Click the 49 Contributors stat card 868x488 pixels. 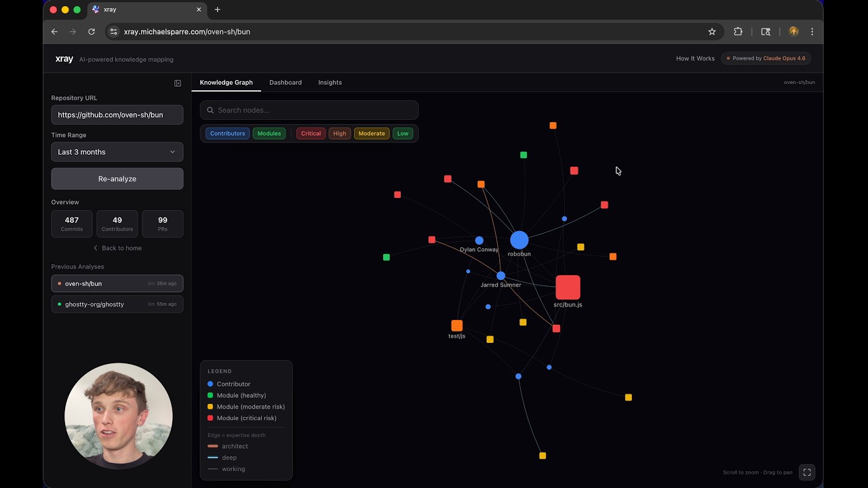[x=117, y=224]
